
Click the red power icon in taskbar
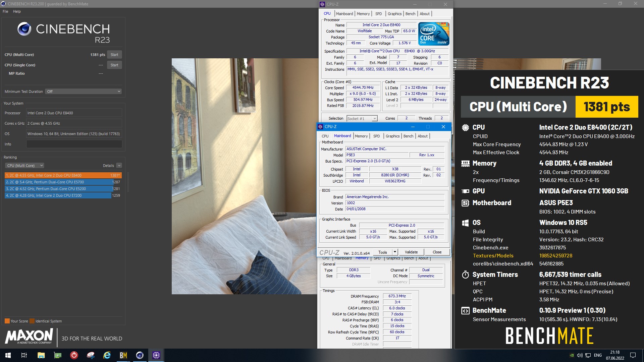74,355
